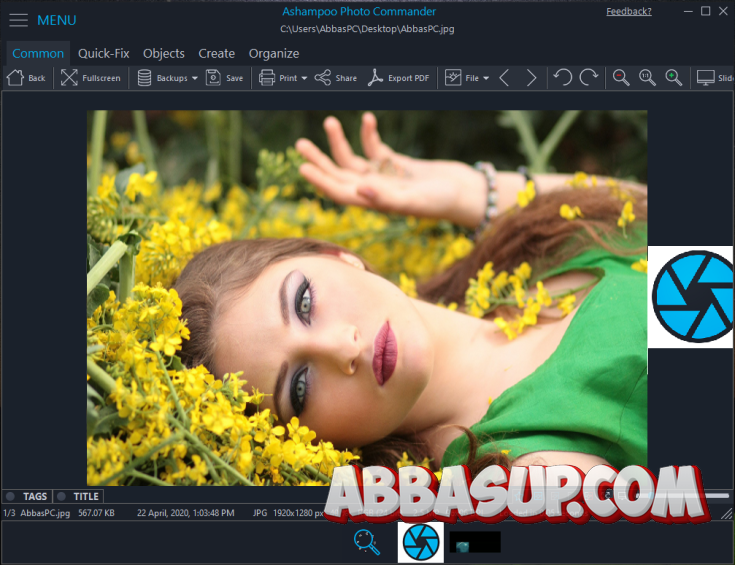Screen dimensions: 735x565
Task: Switch to the Common tab
Action: (38, 53)
